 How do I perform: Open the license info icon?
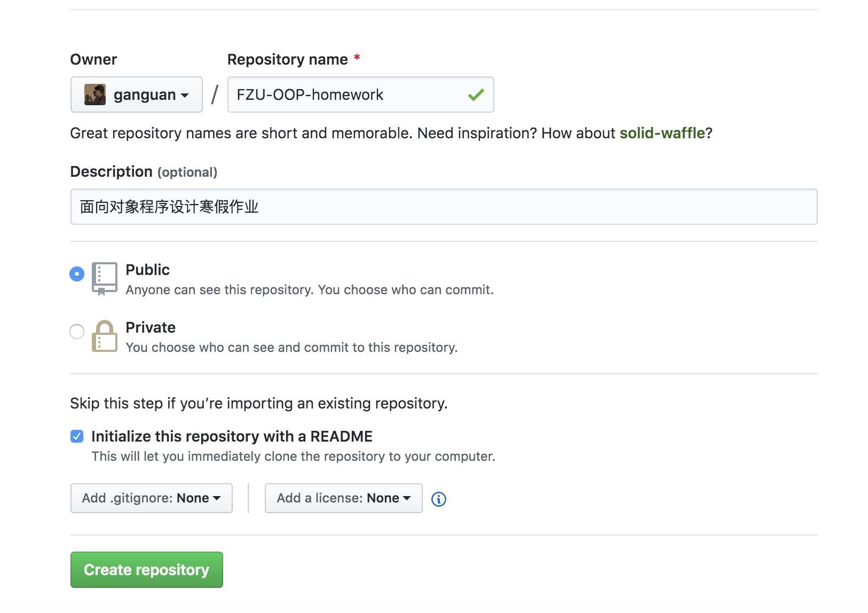[x=438, y=499]
